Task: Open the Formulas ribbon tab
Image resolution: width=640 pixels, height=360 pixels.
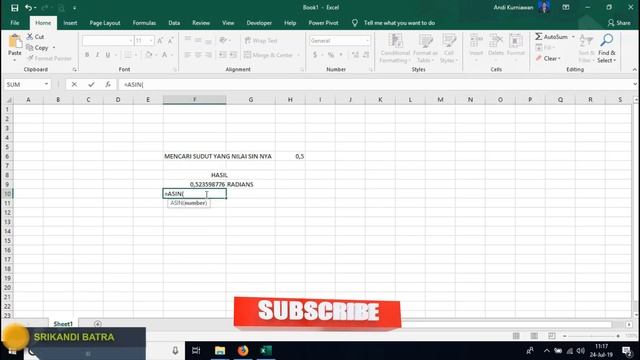Action: pyautogui.click(x=144, y=23)
